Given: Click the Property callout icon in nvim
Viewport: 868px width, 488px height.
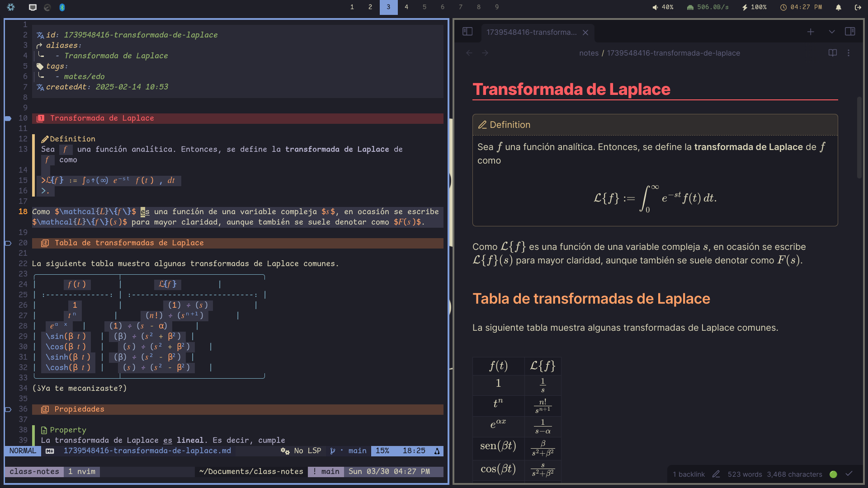Looking at the screenshot, I should point(44,430).
